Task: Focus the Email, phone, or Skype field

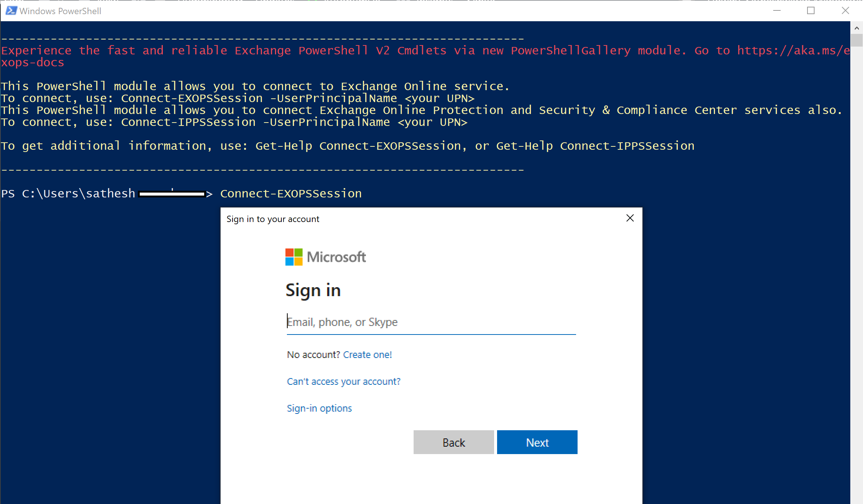Action: (431, 322)
